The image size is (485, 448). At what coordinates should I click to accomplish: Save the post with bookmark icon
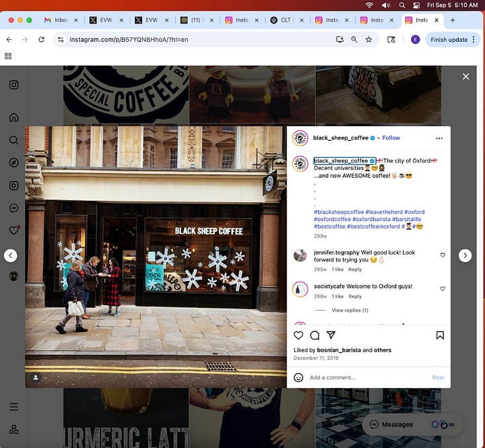440,335
